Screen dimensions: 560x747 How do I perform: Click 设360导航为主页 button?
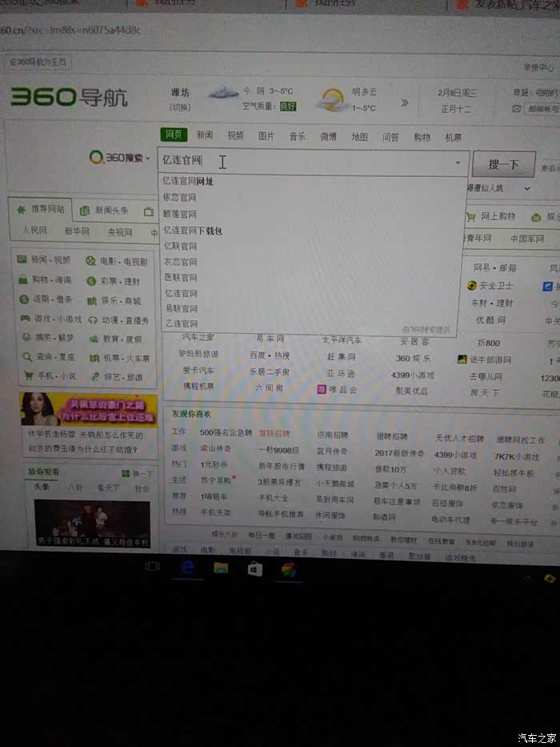coord(38,62)
